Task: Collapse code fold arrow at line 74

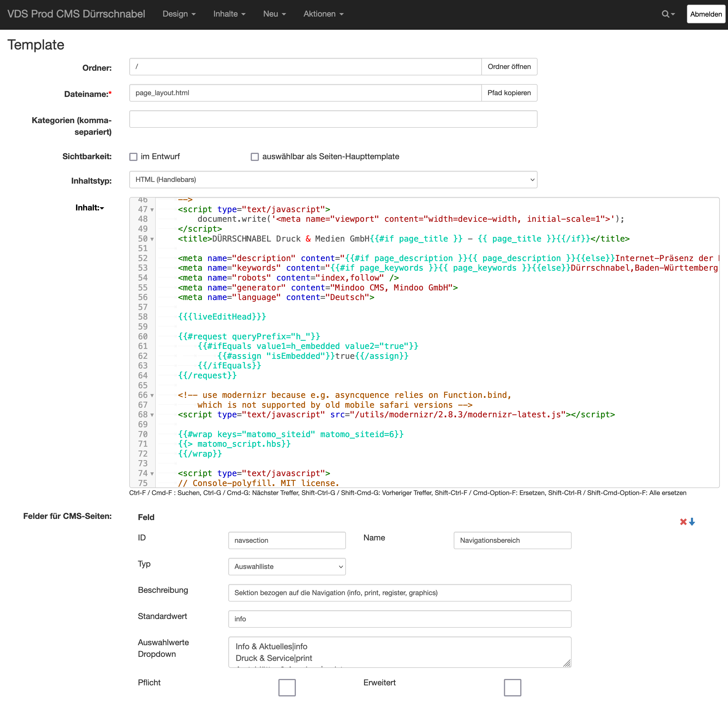Action: [152, 474]
